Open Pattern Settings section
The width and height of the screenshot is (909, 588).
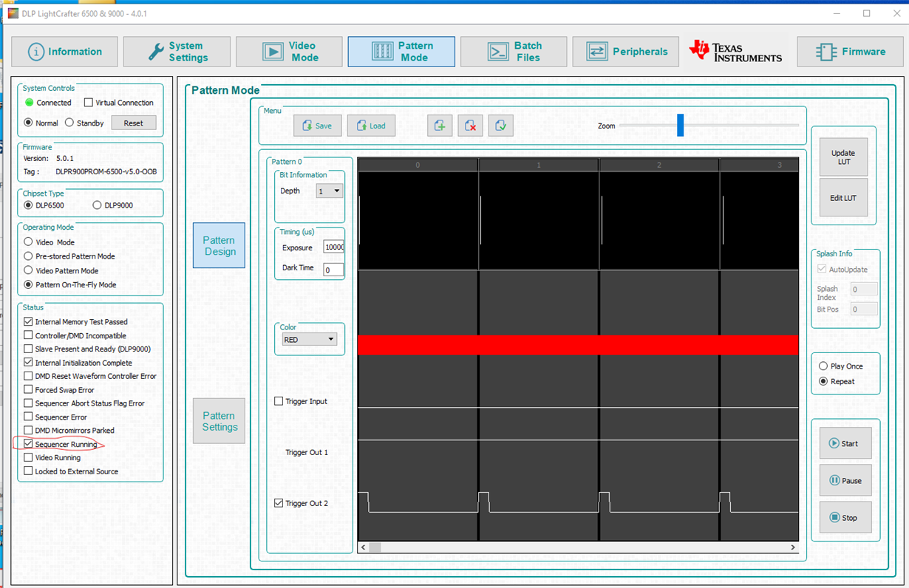(x=219, y=421)
